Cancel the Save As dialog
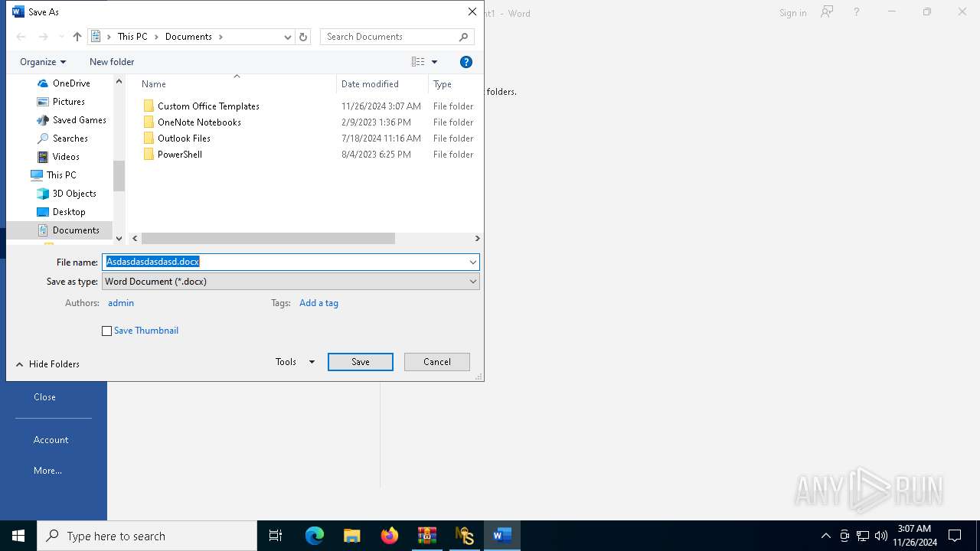 (x=437, y=362)
